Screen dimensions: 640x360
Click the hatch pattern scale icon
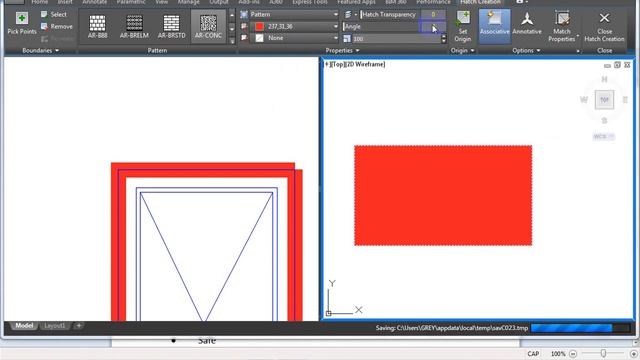pyautogui.click(x=347, y=39)
